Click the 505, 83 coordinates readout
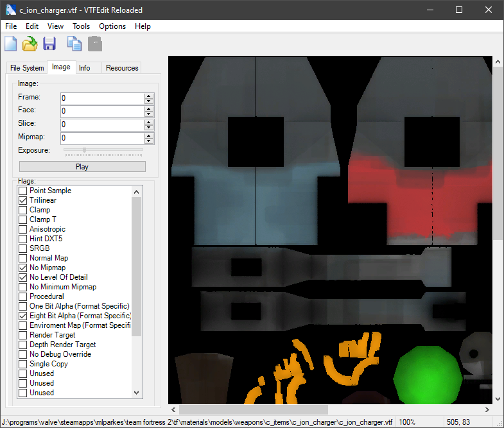The height and width of the screenshot is (428, 504). point(458,422)
